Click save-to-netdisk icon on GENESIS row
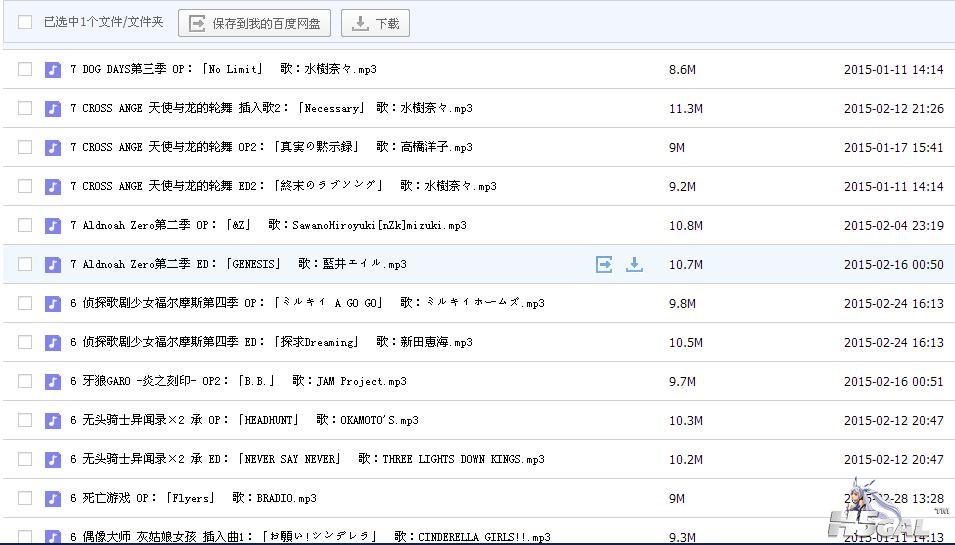This screenshot has height=545, width=955. [x=604, y=264]
